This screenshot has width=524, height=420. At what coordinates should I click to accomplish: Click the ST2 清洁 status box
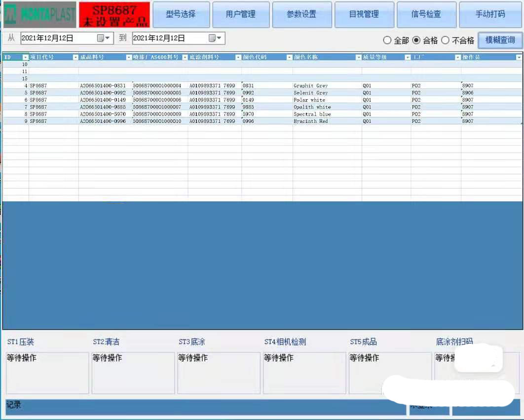(x=133, y=373)
